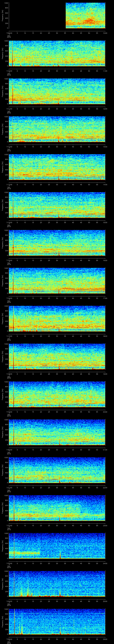Click the 10:00 end time label
Screen dimensions: 114x644
coord(105,33)
